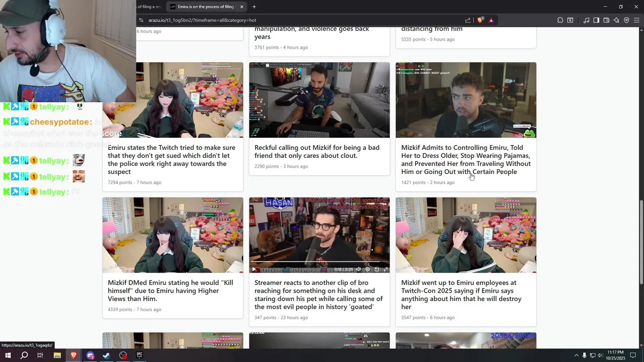Open Task View on the taskbar
The image size is (644, 362).
(40, 355)
